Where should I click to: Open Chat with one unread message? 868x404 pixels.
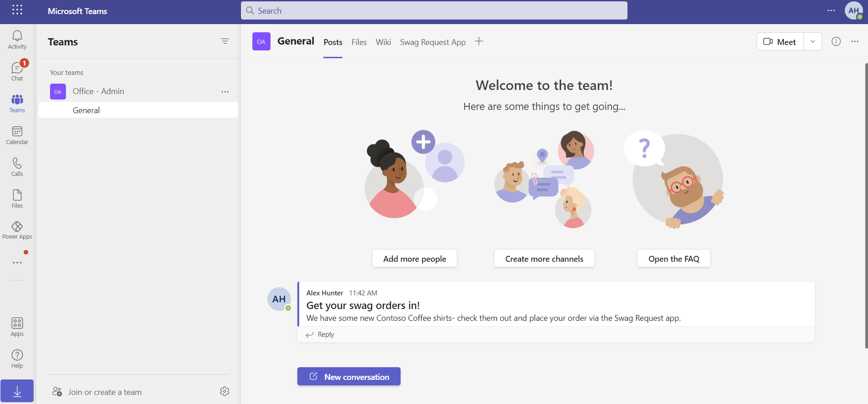pyautogui.click(x=17, y=71)
